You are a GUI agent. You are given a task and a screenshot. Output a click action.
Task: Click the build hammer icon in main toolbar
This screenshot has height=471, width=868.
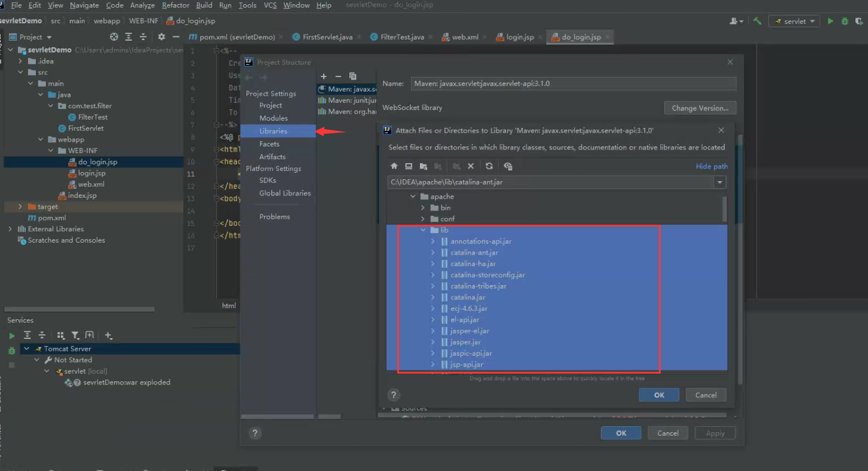[757, 21]
